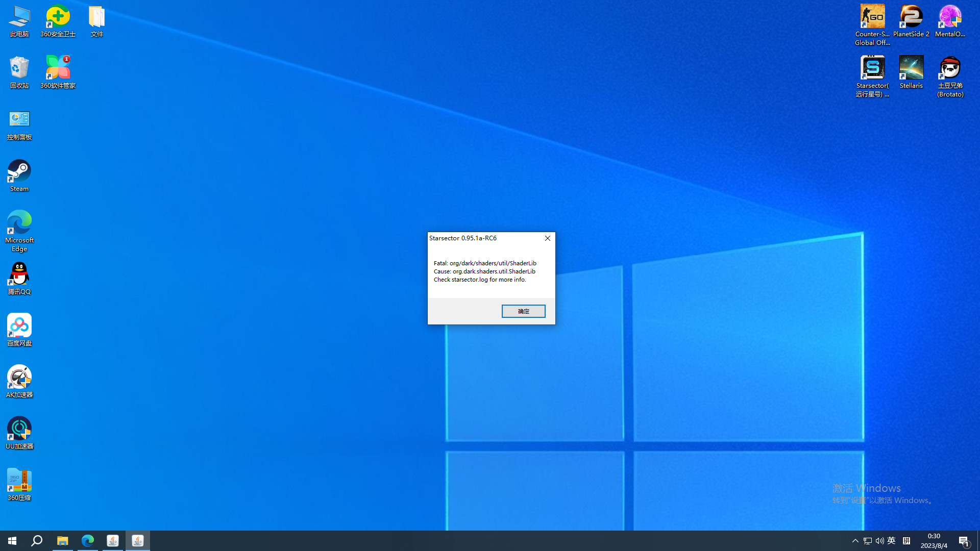This screenshot has height=551, width=980.
Task: Open File Explorer from the taskbar
Action: [x=62, y=541]
